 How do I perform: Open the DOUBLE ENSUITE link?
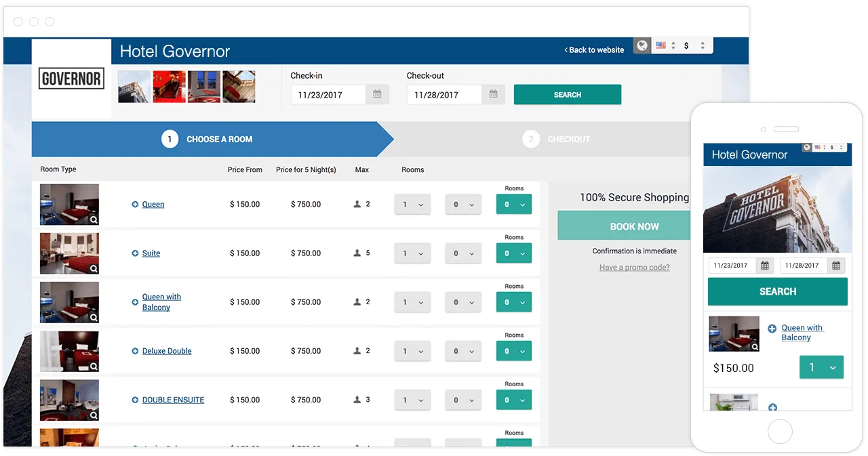[173, 400]
